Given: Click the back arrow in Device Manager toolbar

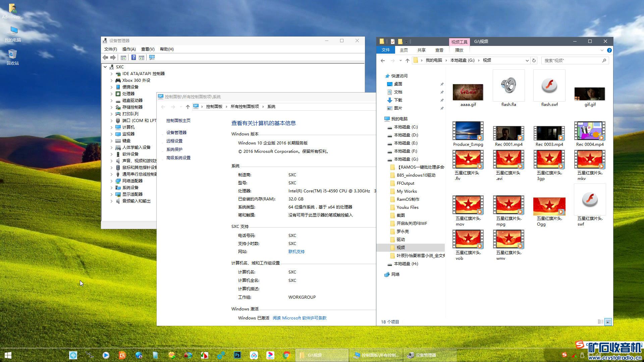Looking at the screenshot, I should click(x=106, y=58).
